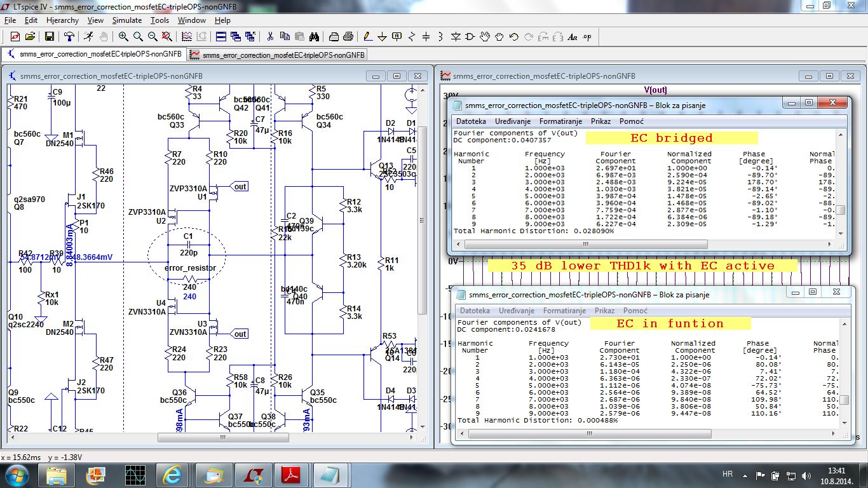The height and width of the screenshot is (488, 868).
Task: Switch to the schematic document tab
Action: pyautogui.click(x=95, y=55)
